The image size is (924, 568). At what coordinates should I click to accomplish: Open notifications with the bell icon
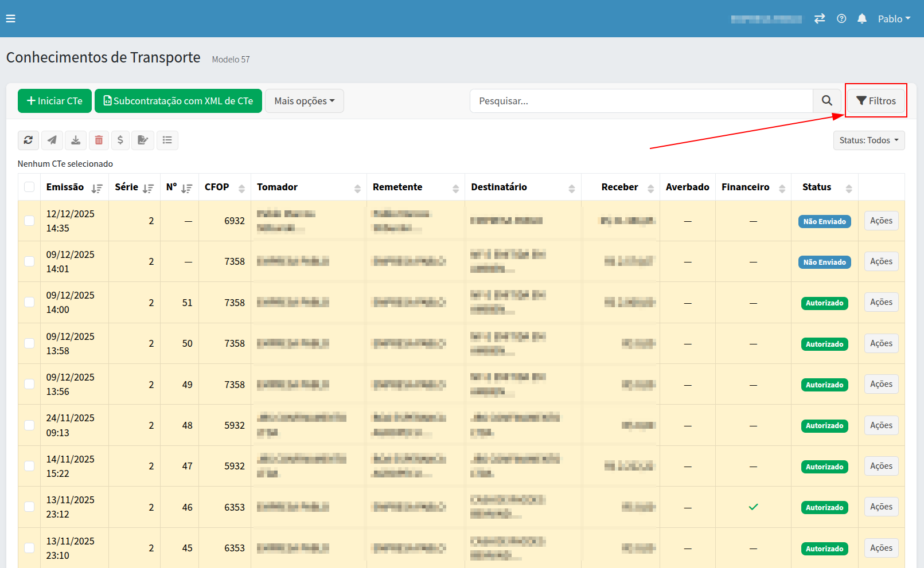click(861, 18)
